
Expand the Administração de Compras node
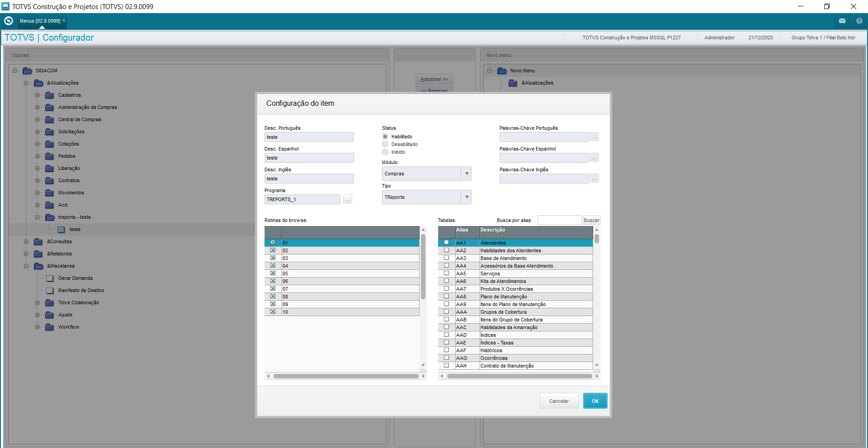click(37, 107)
